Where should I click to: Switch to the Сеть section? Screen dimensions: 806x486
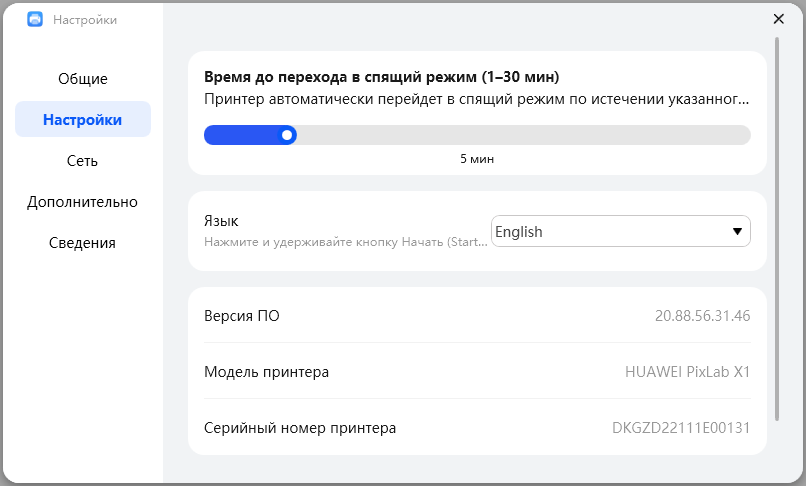[83, 160]
